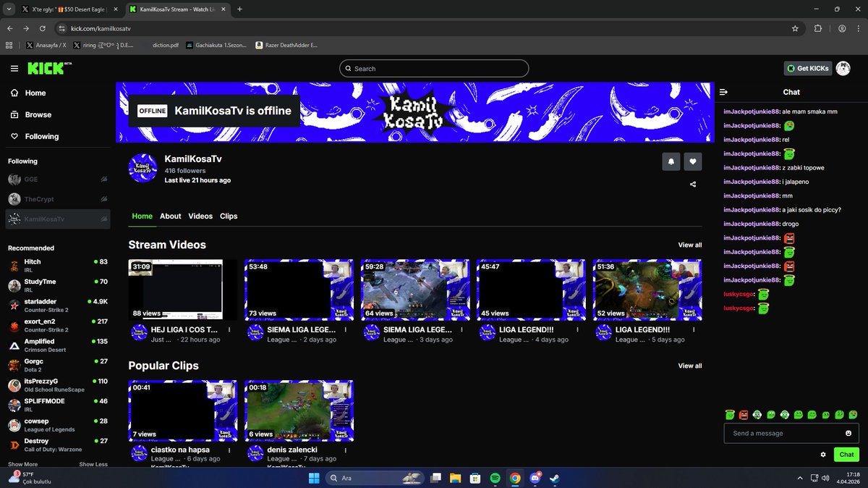Open cowsep recommended channel
Image resolution: width=868 pixels, height=488 pixels.
[x=59, y=425]
